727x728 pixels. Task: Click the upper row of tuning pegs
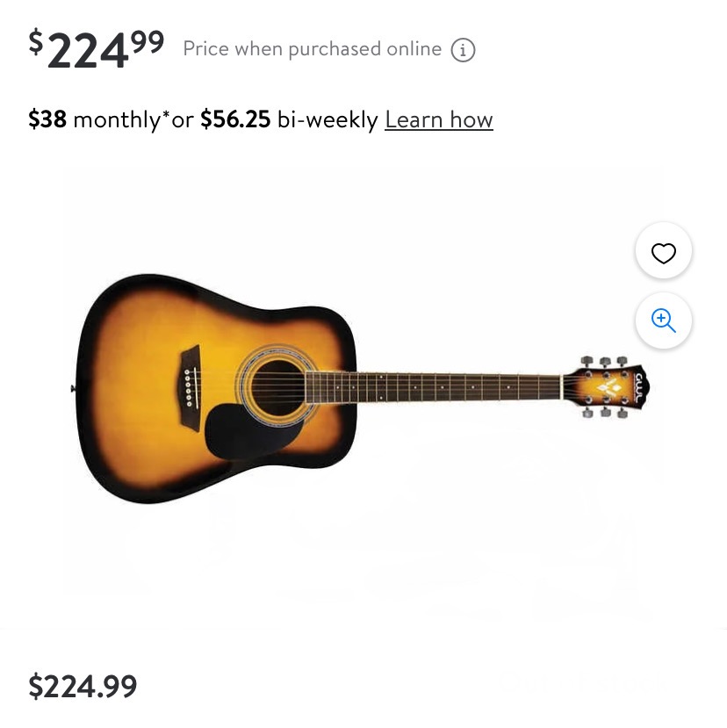[604, 362]
